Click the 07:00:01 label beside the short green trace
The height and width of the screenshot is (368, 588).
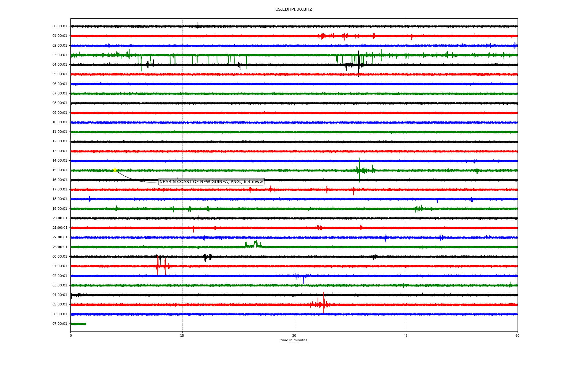[60, 324]
